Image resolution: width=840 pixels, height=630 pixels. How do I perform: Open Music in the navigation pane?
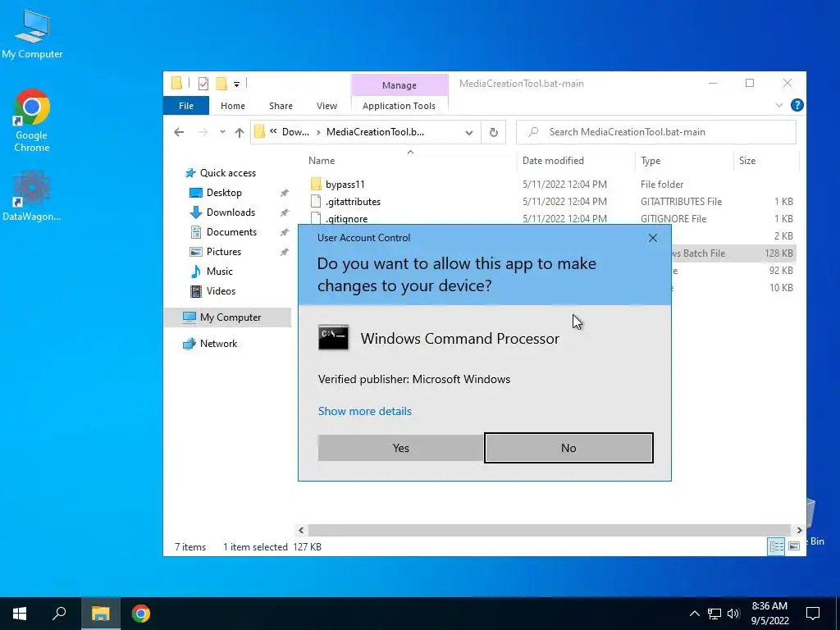[x=219, y=271]
